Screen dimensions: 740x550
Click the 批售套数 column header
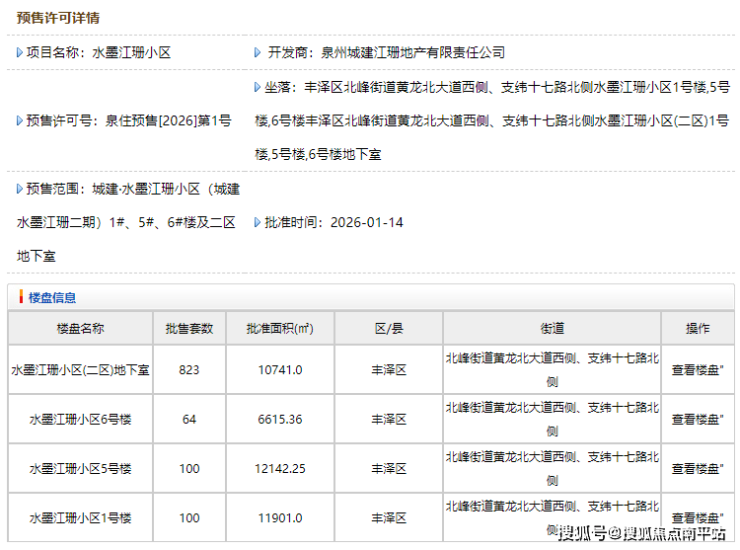click(x=189, y=328)
